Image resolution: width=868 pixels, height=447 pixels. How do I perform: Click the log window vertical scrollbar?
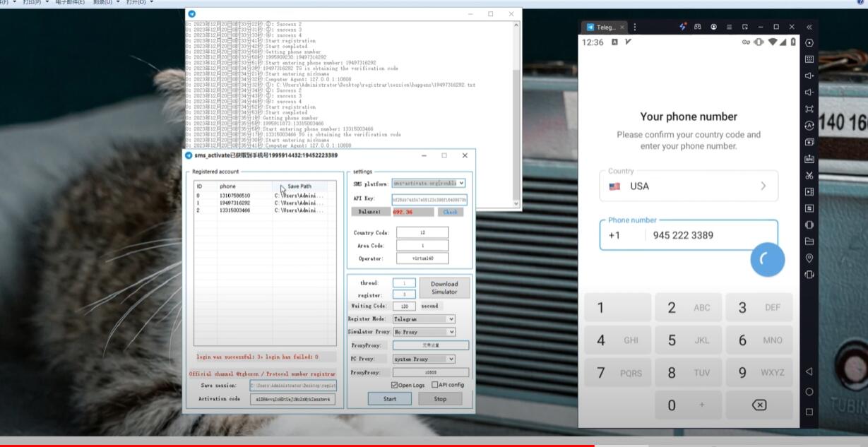pos(516,114)
